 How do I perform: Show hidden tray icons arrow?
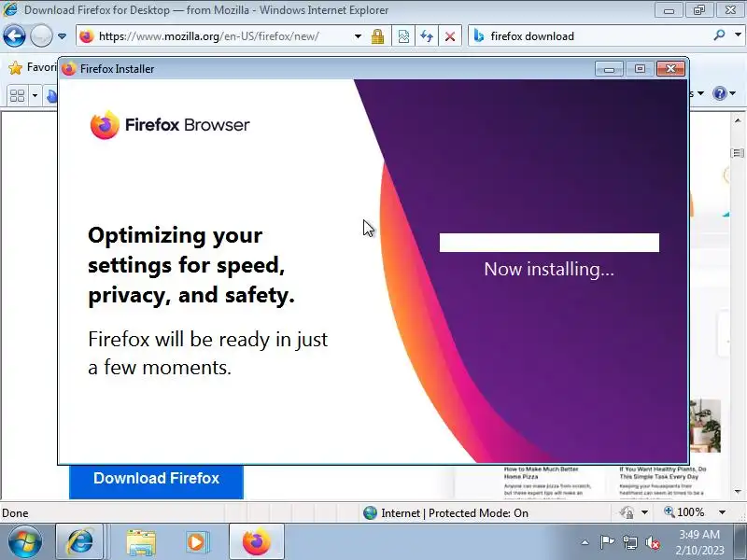pos(585,542)
